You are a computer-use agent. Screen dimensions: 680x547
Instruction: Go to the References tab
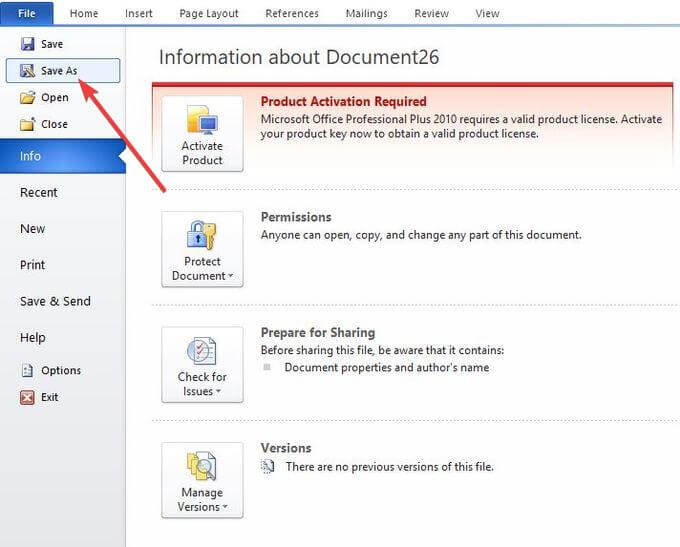(292, 13)
